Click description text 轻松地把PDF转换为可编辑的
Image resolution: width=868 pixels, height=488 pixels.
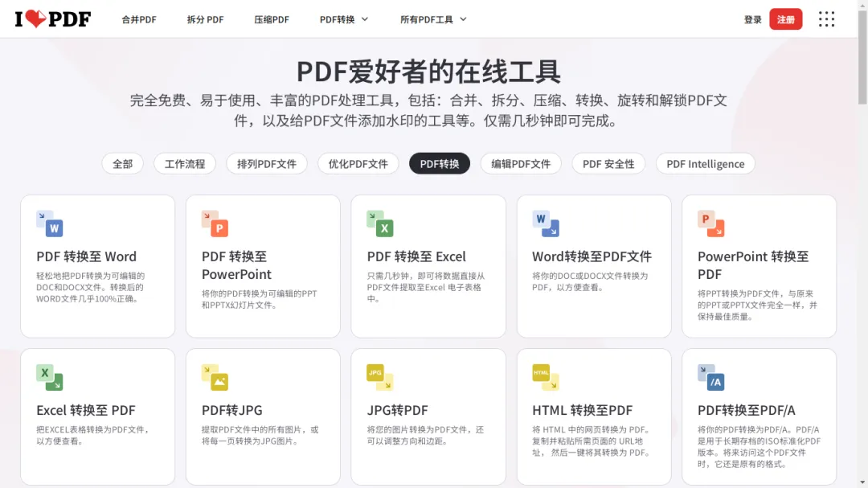pyautogui.click(x=90, y=276)
